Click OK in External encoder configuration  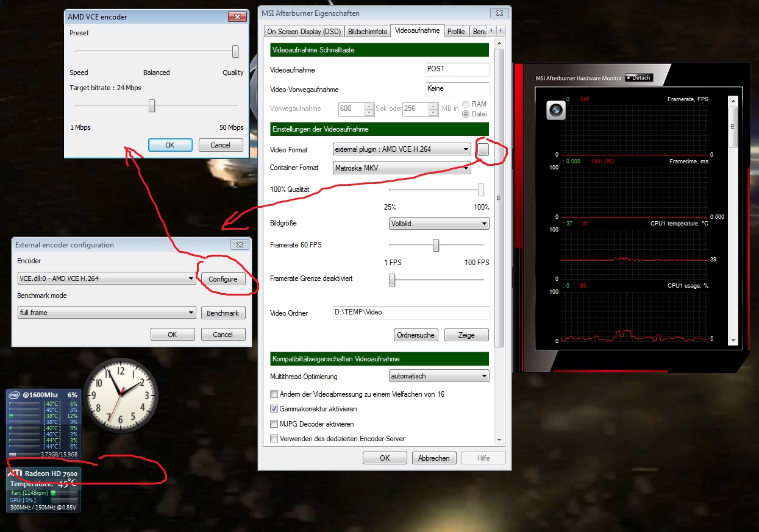point(173,334)
